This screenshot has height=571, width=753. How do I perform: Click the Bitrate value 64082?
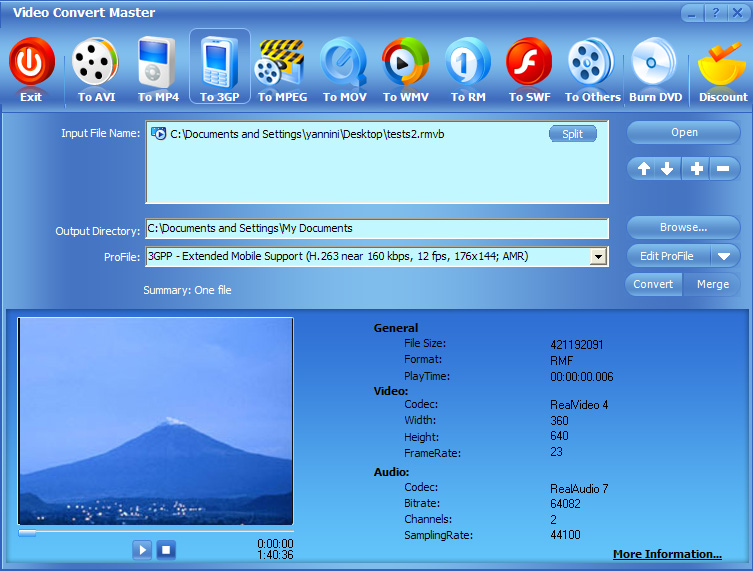(x=565, y=504)
